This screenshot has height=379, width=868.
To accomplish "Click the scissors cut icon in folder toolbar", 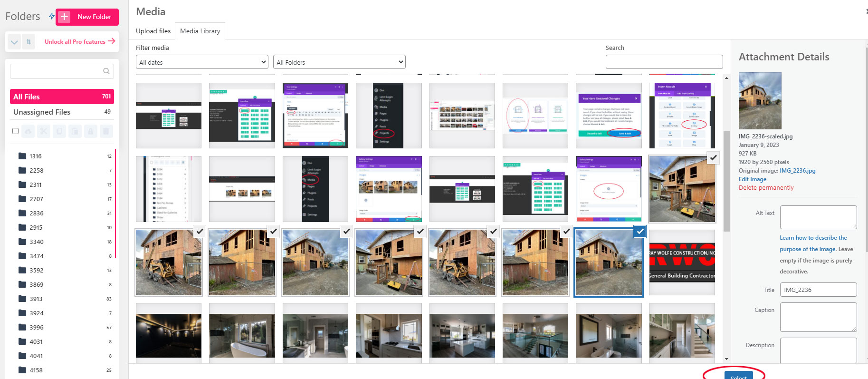I will tap(44, 131).
